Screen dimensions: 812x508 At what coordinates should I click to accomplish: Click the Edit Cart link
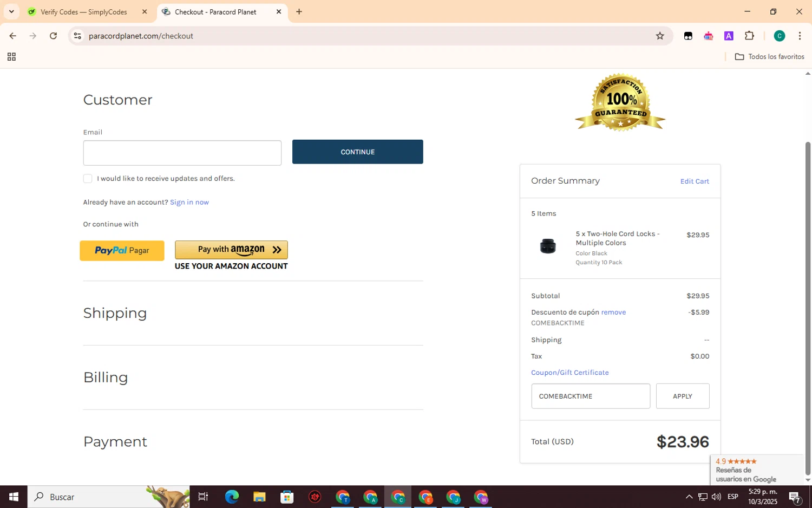pyautogui.click(x=695, y=181)
